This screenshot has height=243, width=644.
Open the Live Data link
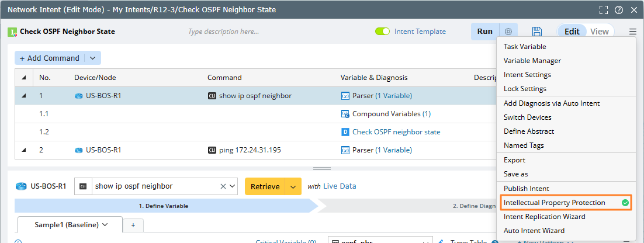(340, 186)
